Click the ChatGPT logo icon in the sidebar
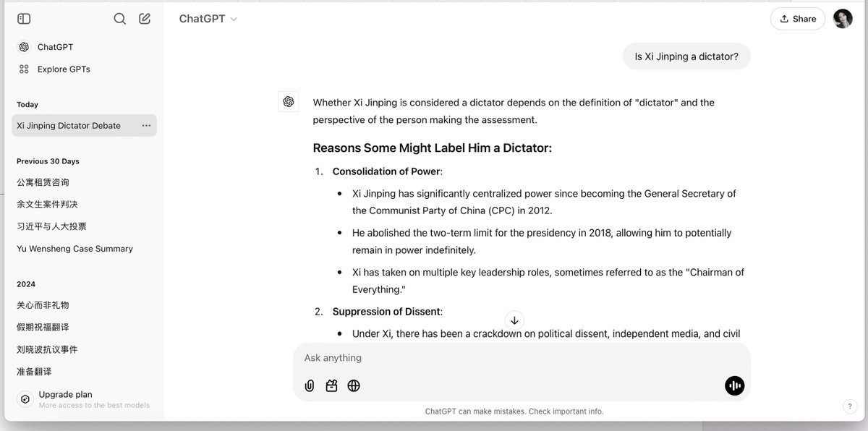 click(x=24, y=47)
